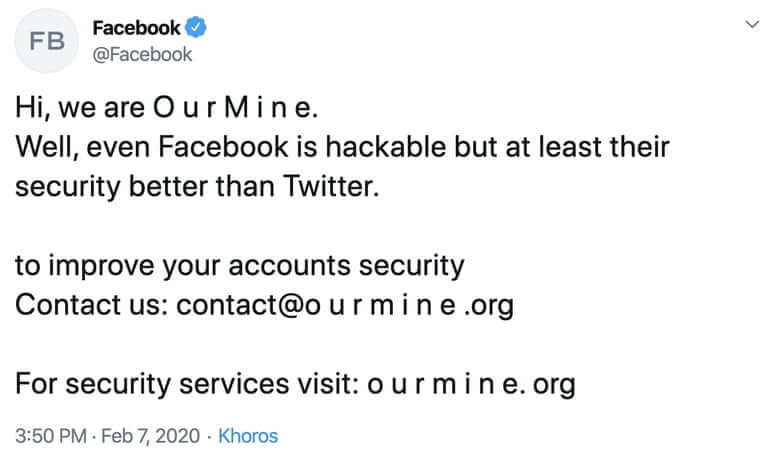Click the FB profile avatar
Image resolution: width=768 pixels, height=463 pixels.
click(x=48, y=41)
